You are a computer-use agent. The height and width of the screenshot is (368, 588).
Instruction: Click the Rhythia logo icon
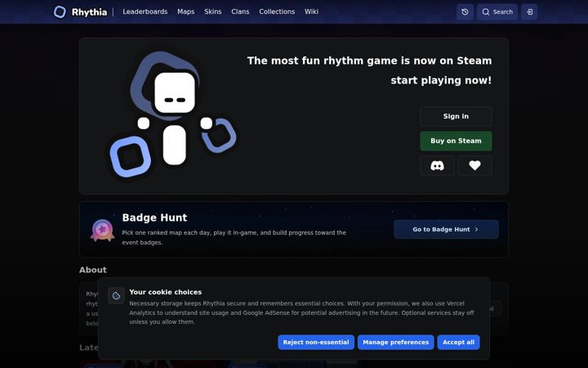(x=60, y=12)
